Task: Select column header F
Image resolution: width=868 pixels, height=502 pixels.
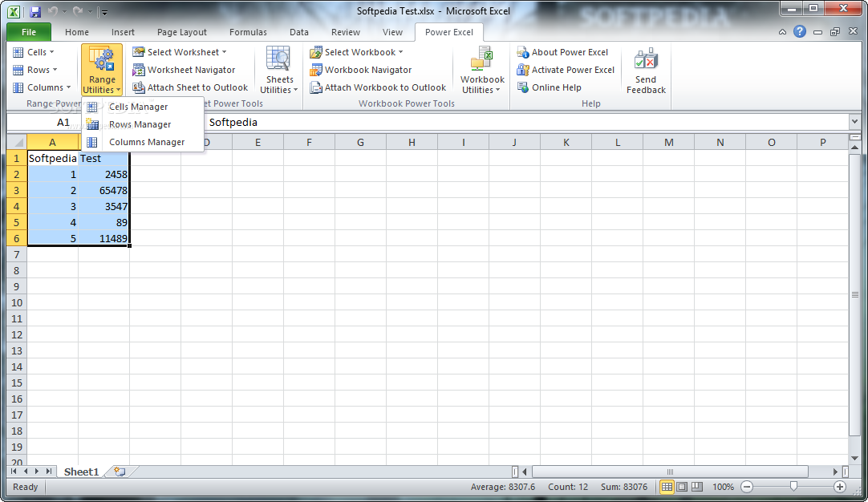Action: (x=309, y=142)
